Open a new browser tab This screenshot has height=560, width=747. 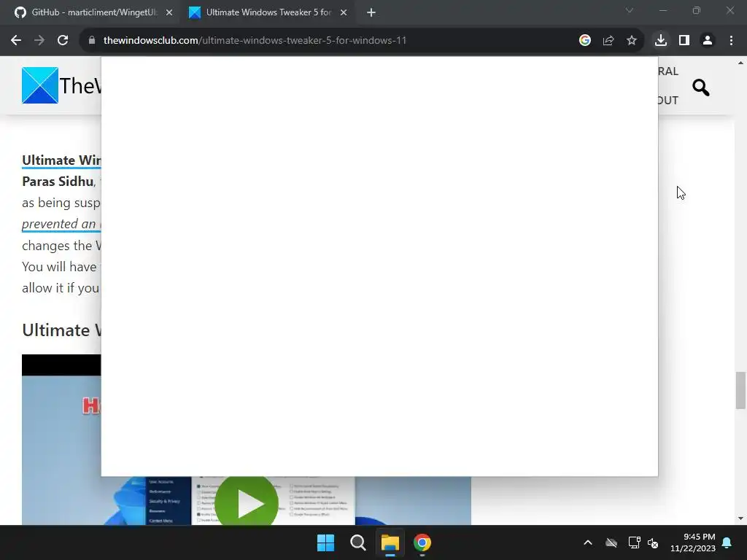coord(371,13)
